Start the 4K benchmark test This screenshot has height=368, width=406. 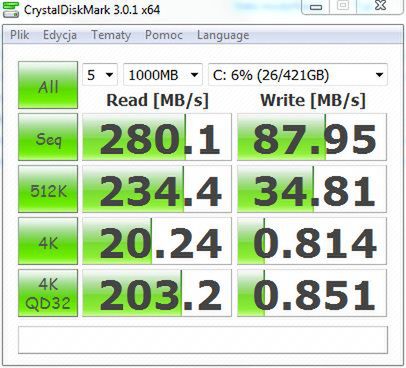click(48, 241)
